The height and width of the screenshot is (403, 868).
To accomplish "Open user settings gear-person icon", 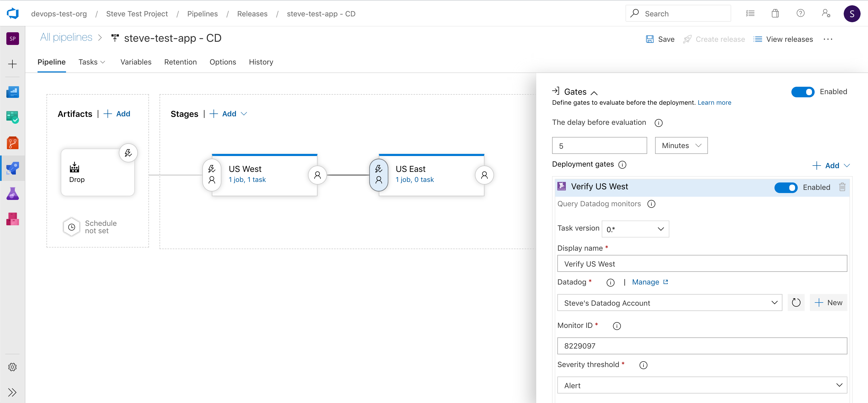I will (x=826, y=13).
